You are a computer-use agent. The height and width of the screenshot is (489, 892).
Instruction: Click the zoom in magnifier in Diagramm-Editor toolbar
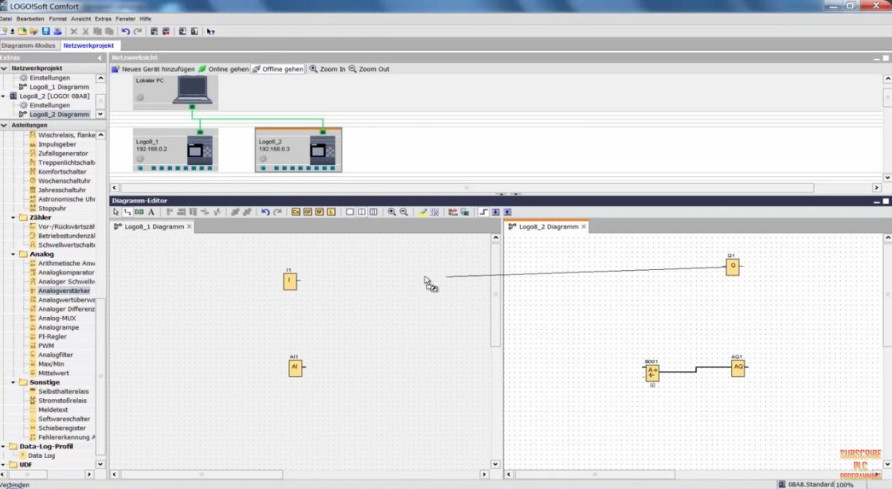(x=391, y=212)
